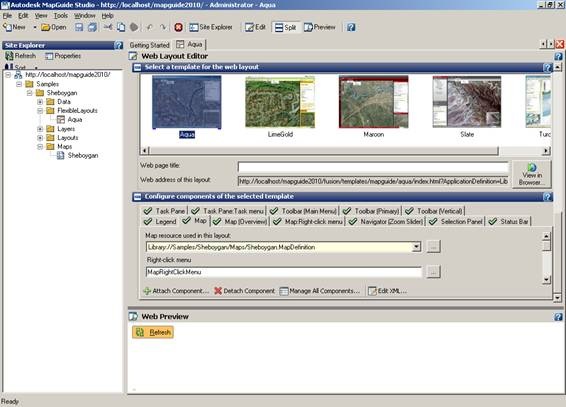566x407 pixels.
Task: Click the red Stop icon
Action: click(x=178, y=27)
